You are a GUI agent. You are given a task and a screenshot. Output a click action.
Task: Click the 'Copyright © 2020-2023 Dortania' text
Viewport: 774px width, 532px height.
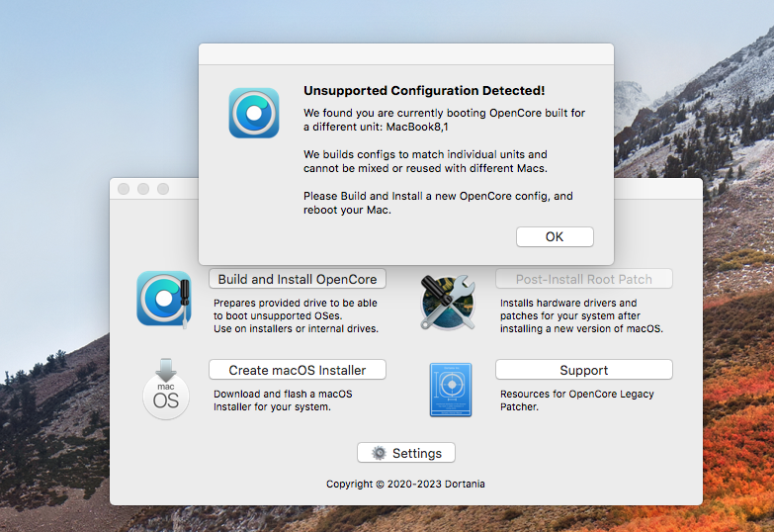[x=405, y=484]
